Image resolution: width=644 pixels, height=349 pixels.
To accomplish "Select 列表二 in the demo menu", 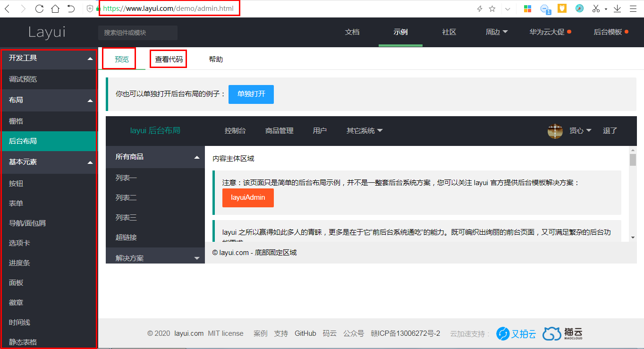I will (155, 198).
